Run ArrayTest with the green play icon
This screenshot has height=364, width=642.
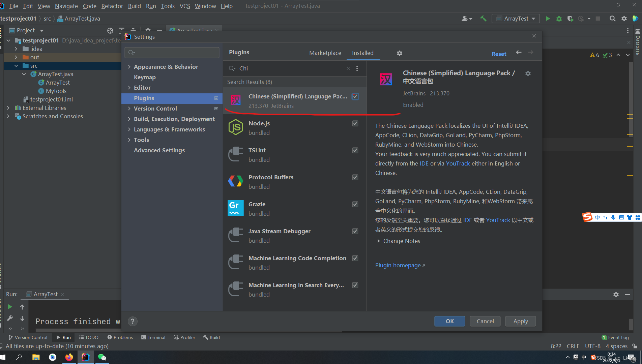[548, 19]
